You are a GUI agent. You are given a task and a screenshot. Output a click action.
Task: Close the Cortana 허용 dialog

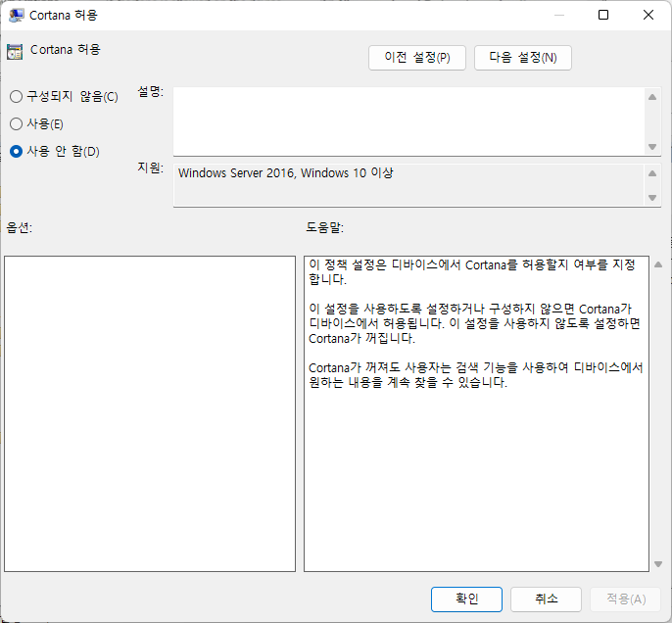pyautogui.click(x=648, y=15)
